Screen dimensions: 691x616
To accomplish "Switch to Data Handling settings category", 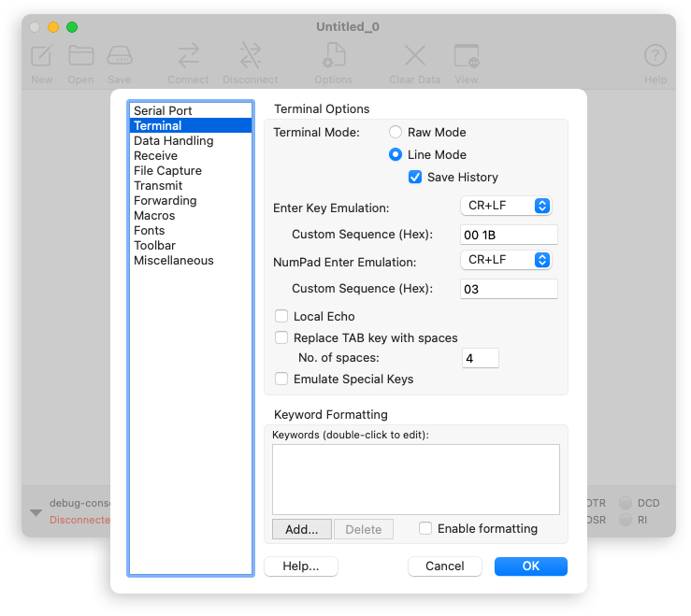I will 173,141.
